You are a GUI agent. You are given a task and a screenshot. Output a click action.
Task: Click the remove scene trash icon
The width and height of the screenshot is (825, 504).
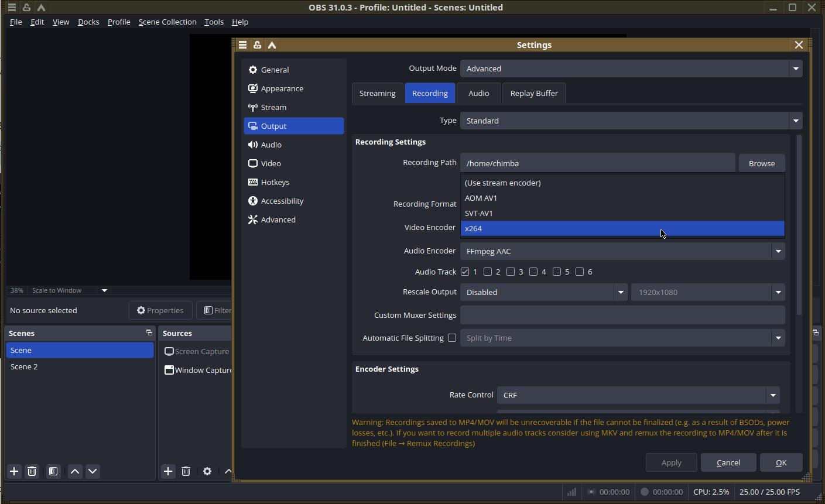pos(32,471)
